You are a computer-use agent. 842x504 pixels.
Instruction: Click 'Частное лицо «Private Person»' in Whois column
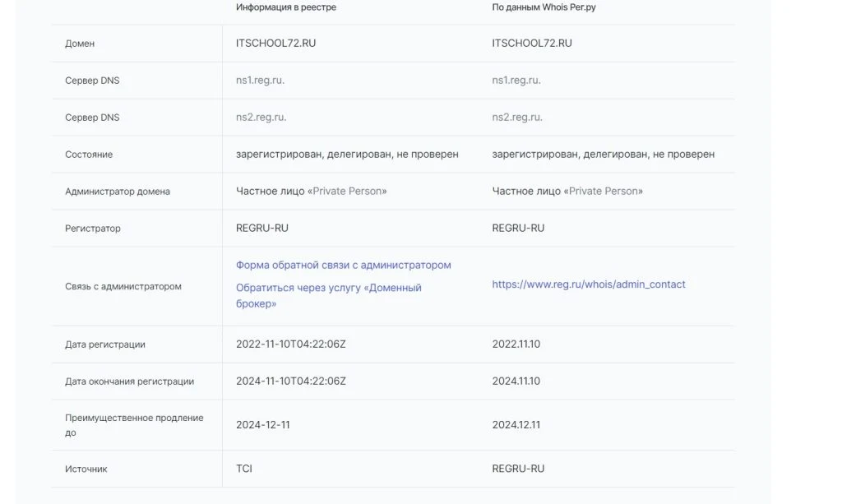tap(567, 192)
